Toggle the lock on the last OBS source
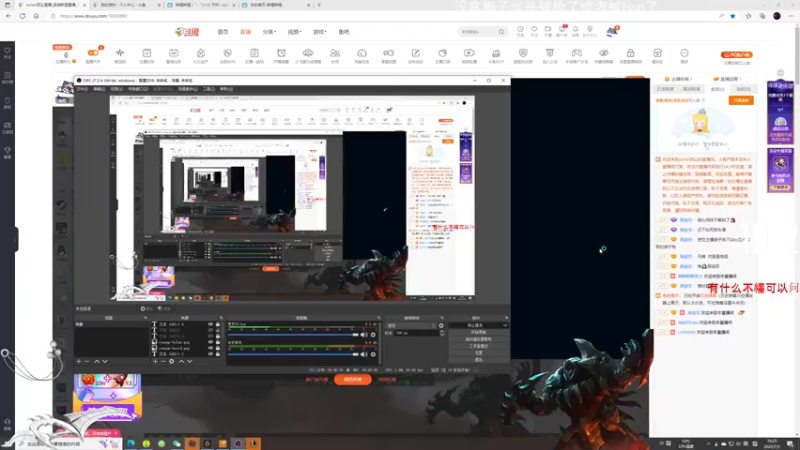This screenshot has height=450, width=800. 218,354
